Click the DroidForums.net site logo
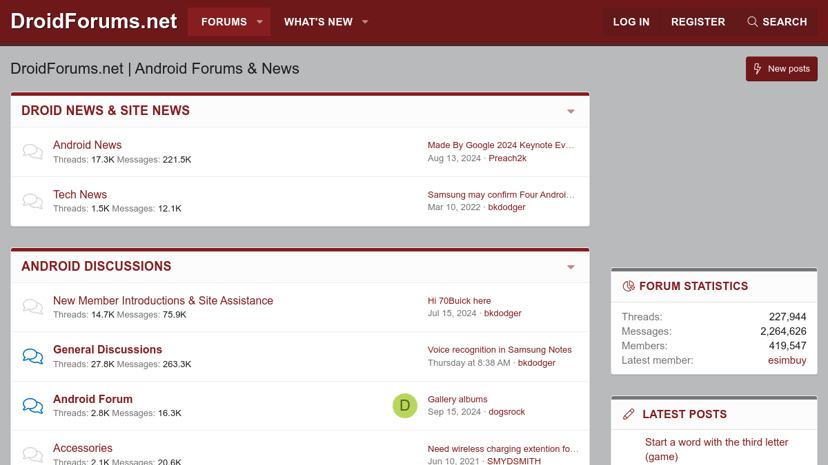Image resolution: width=828 pixels, height=465 pixels. (94, 21)
